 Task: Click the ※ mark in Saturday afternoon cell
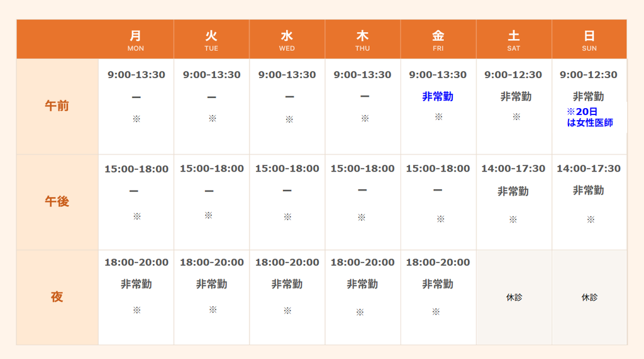[513, 219]
